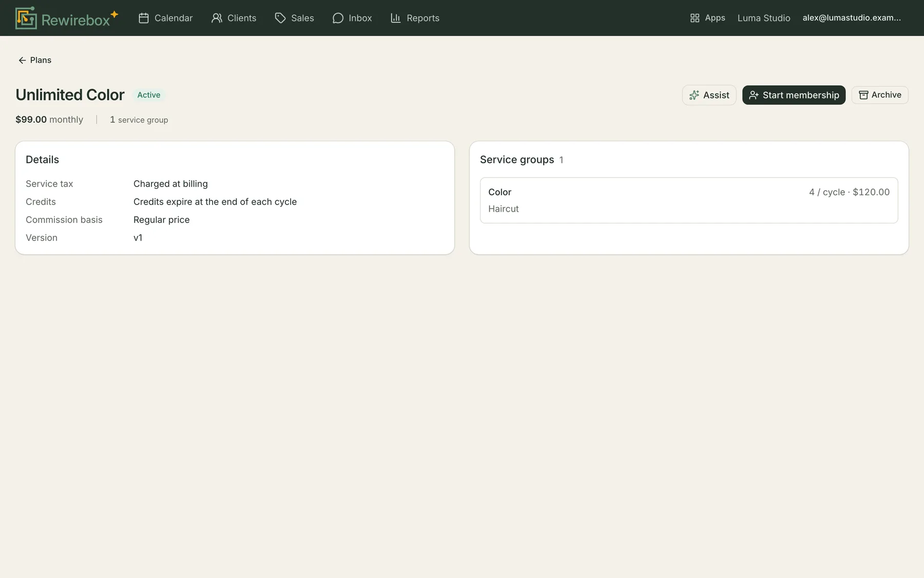Click the Reports bar chart icon
The width and height of the screenshot is (924, 578).
click(395, 18)
